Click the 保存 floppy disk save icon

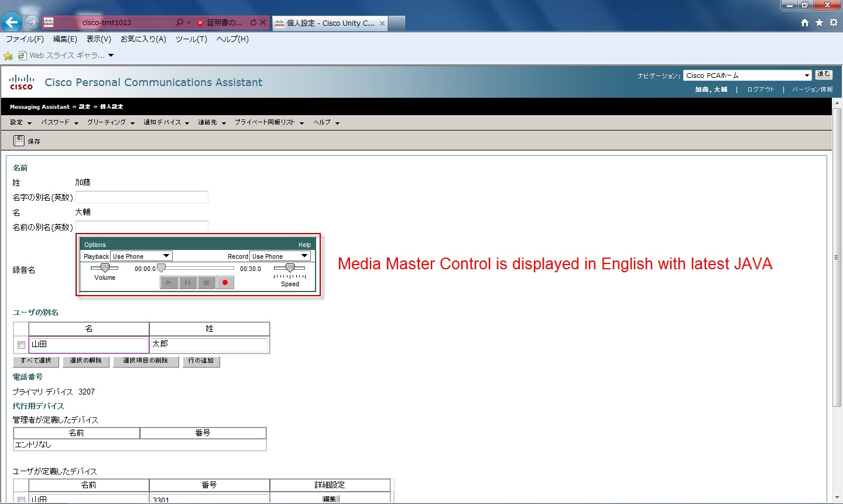pyautogui.click(x=19, y=140)
